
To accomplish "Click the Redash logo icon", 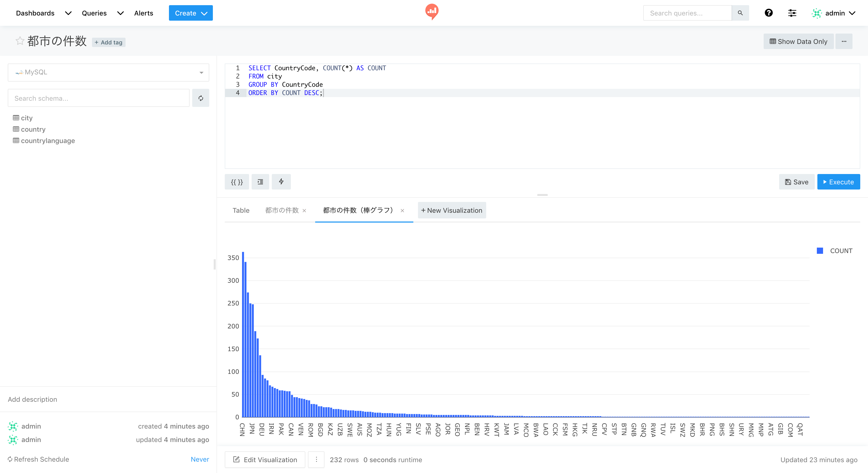I will pyautogui.click(x=432, y=12).
